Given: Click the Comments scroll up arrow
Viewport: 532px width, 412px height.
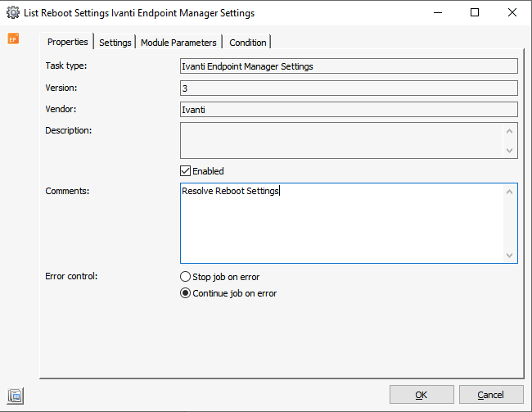Looking at the screenshot, I should [509, 192].
